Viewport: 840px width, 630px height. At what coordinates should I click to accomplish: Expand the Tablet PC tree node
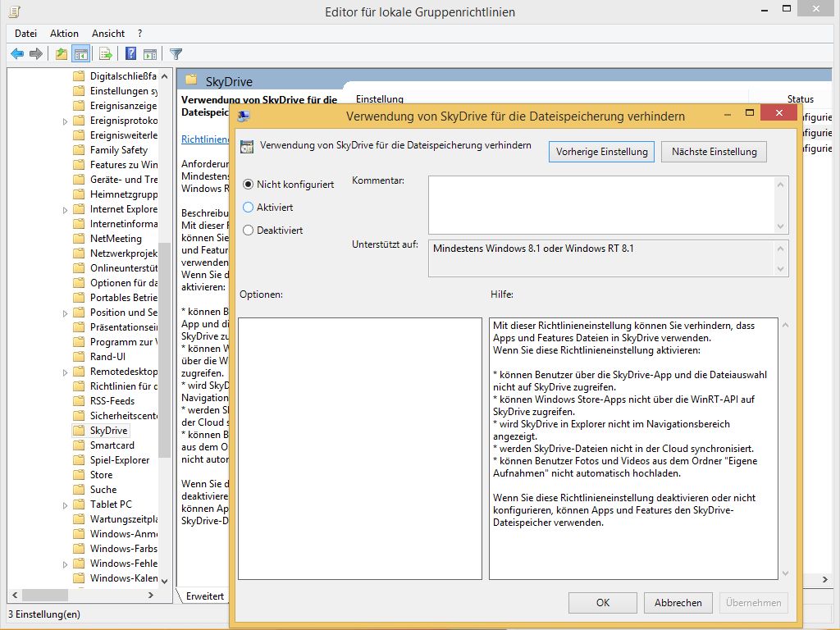[65, 505]
